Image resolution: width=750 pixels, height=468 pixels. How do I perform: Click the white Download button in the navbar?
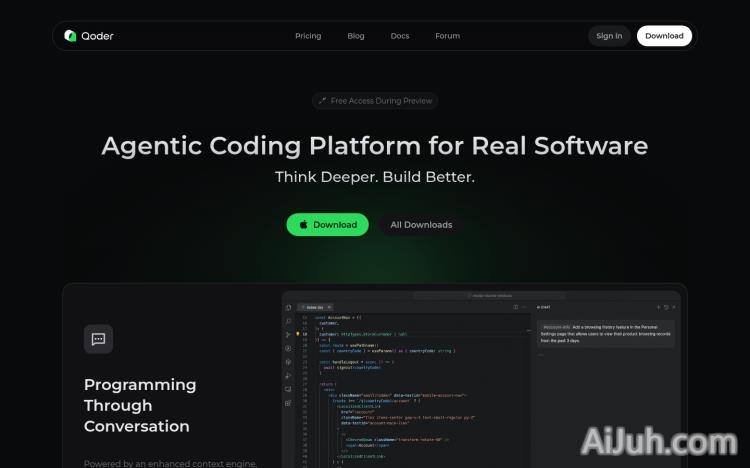[x=664, y=36]
